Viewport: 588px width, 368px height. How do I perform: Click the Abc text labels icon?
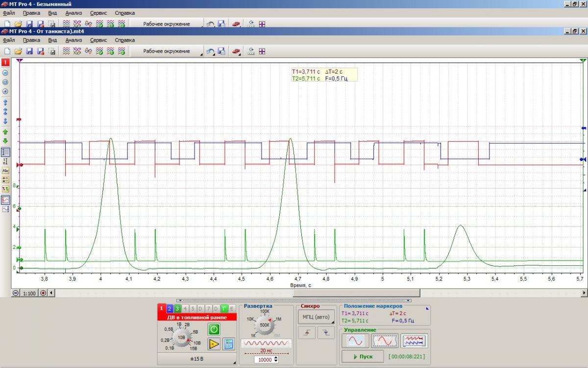tap(5, 170)
